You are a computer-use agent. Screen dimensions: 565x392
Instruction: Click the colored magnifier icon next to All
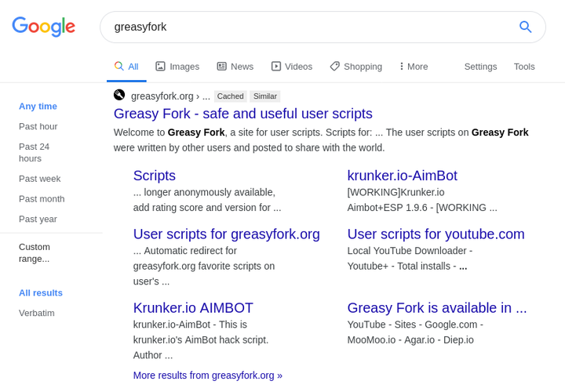119,66
